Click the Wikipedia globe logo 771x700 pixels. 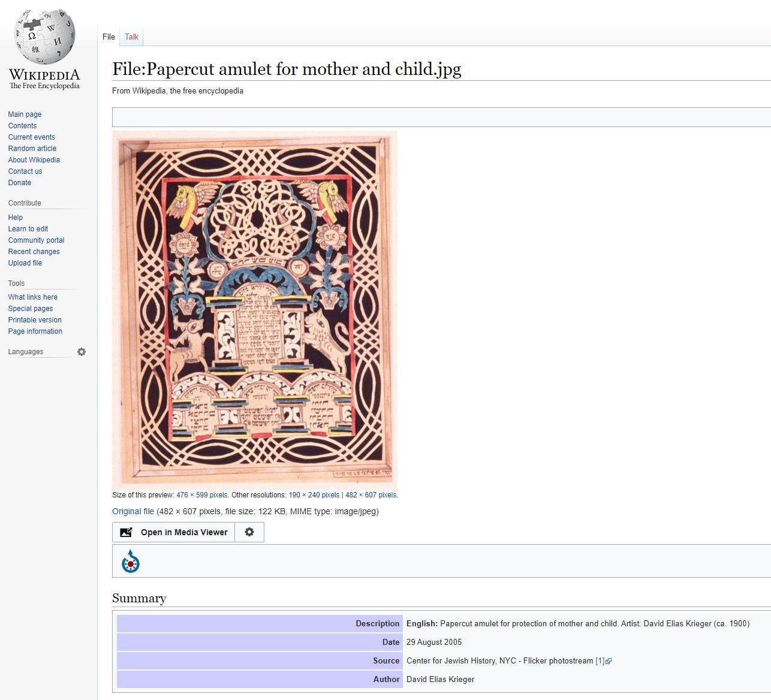pos(45,36)
